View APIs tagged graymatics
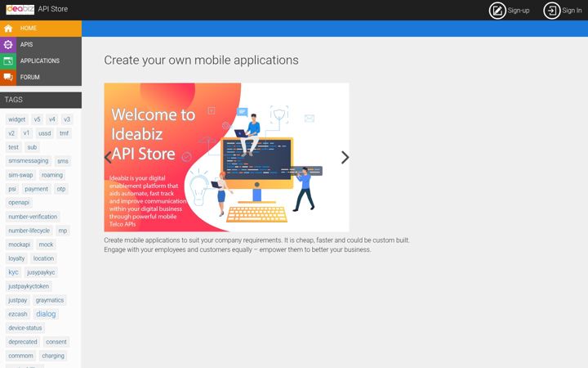 click(50, 300)
